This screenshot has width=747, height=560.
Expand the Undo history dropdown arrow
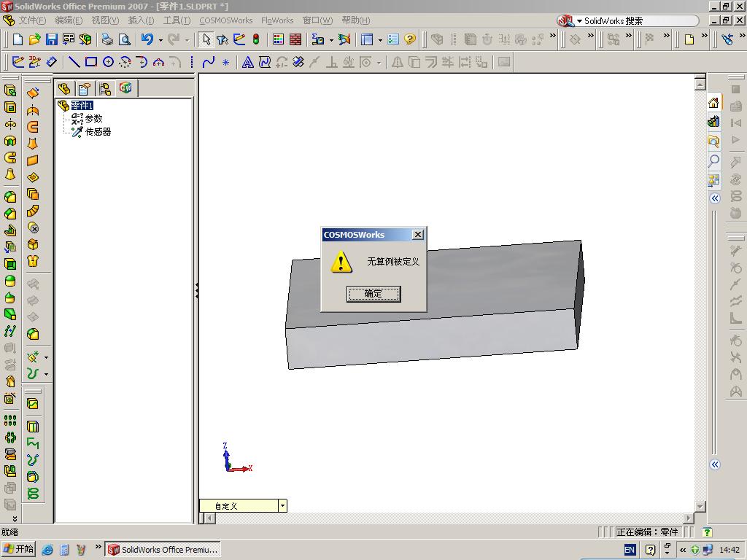pyautogui.click(x=160, y=40)
